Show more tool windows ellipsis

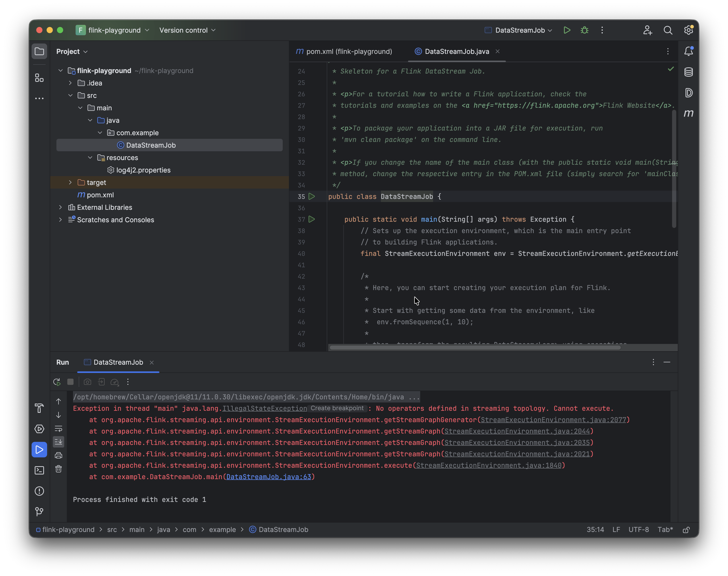coord(39,98)
